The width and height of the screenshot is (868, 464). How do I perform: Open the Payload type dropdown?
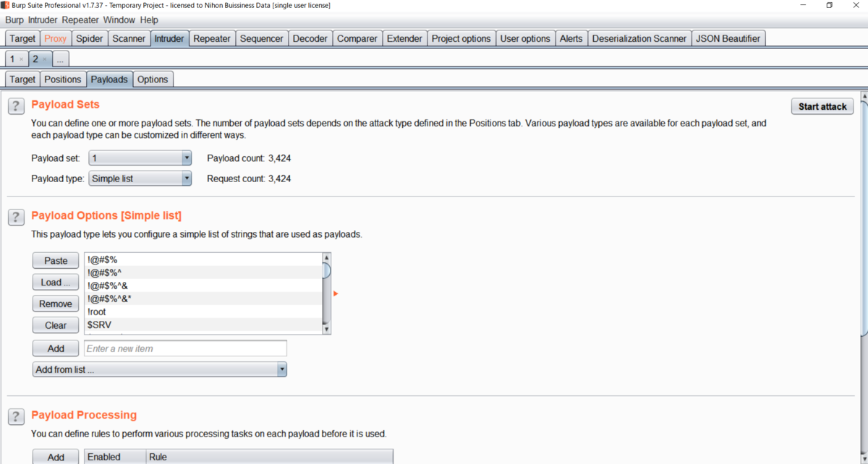[140, 179]
